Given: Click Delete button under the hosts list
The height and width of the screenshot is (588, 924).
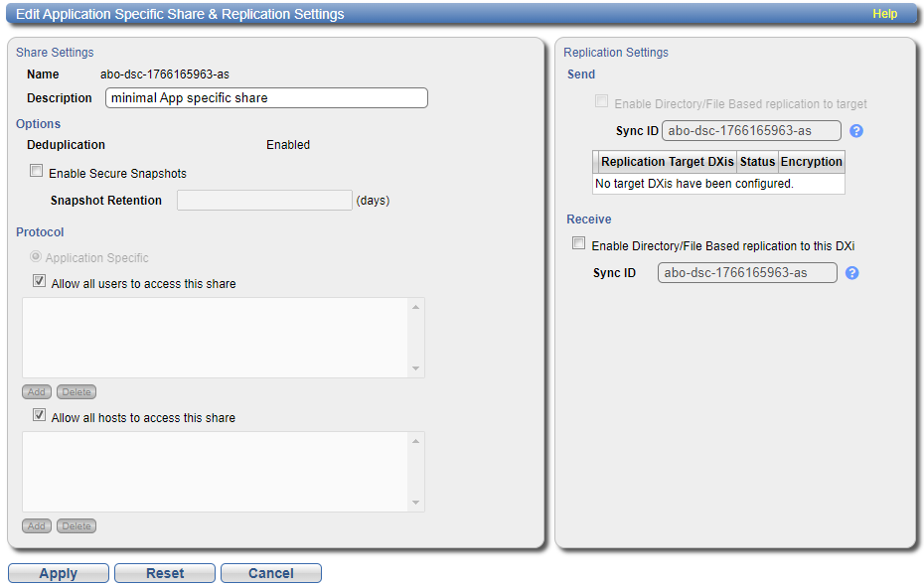Looking at the screenshot, I should (x=77, y=526).
